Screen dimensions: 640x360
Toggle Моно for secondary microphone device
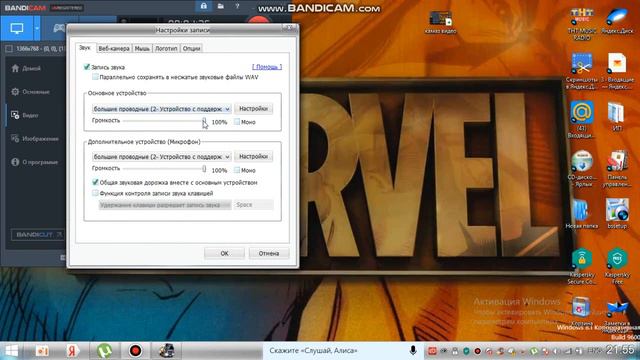click(x=237, y=170)
